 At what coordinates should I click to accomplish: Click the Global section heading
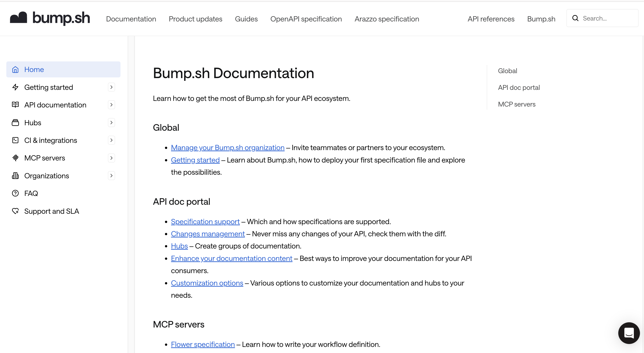pos(166,128)
